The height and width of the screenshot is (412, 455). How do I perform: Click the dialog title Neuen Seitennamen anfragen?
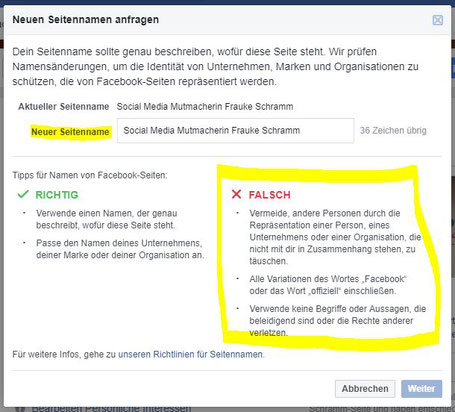(86, 20)
